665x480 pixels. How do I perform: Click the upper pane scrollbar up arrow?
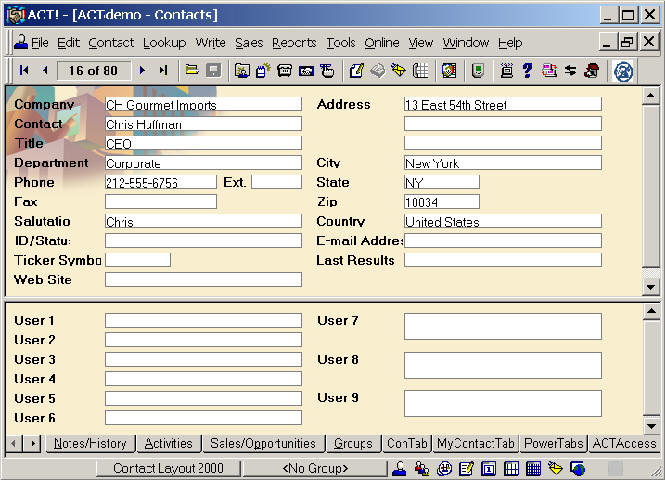coord(651,96)
